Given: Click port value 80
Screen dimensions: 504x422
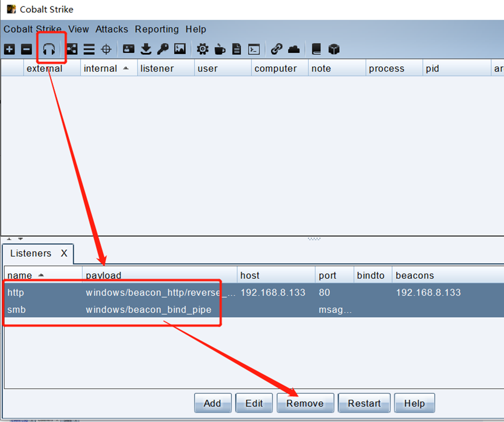Looking at the screenshot, I should click(x=325, y=293).
